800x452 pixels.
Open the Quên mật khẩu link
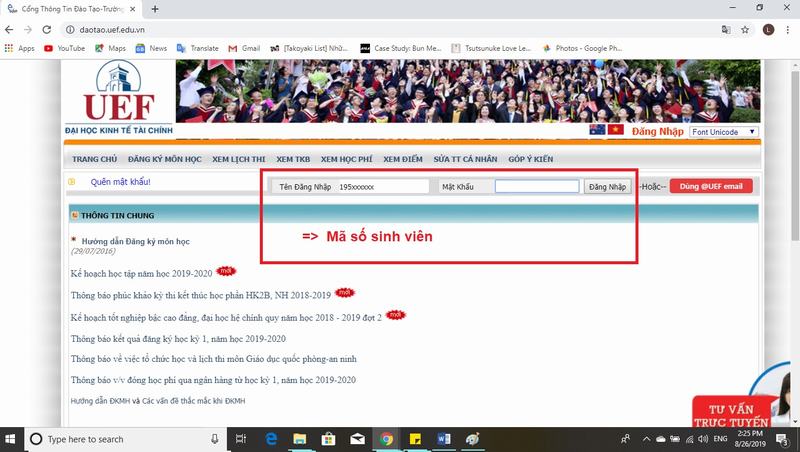click(x=120, y=182)
